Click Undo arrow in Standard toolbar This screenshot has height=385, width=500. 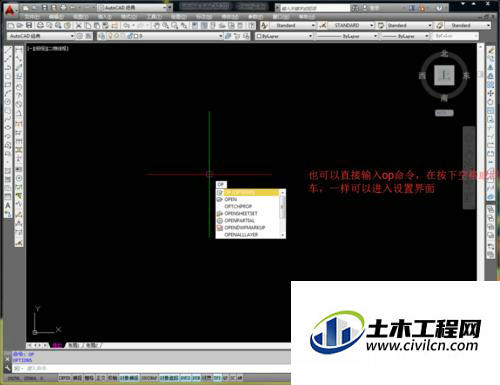tap(126, 26)
